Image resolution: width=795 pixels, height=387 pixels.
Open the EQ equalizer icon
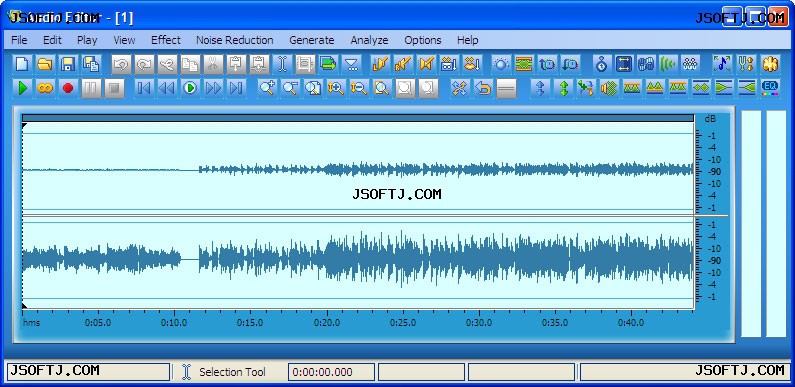point(770,88)
